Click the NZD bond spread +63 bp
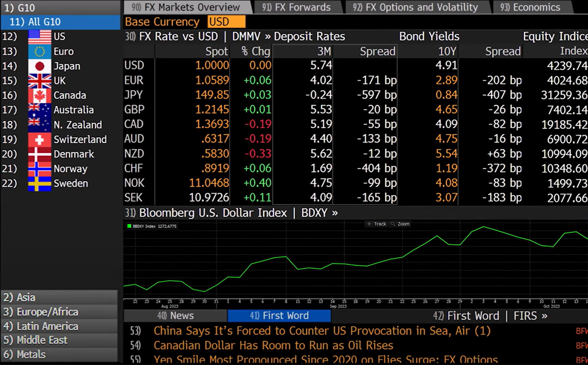Screen dimensions: 588x365 click(x=504, y=154)
